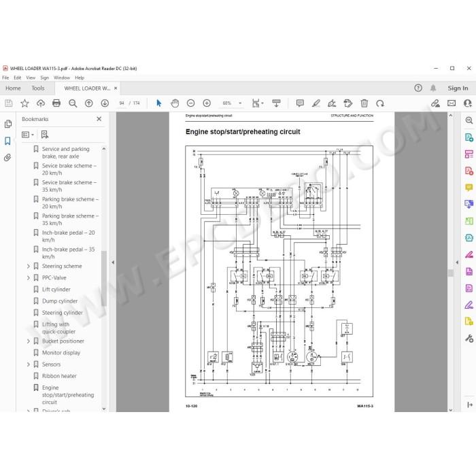Expand the Sensors bookmark
The image size is (476, 476).
click(29, 364)
